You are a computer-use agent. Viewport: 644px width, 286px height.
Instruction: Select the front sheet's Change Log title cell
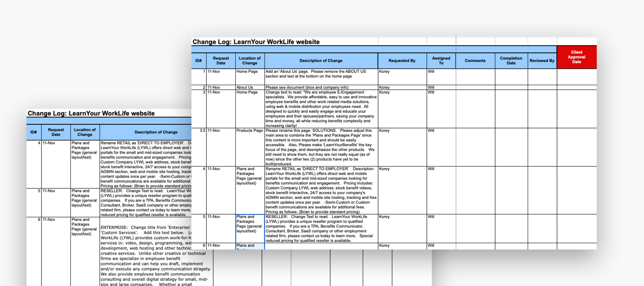tap(284, 41)
